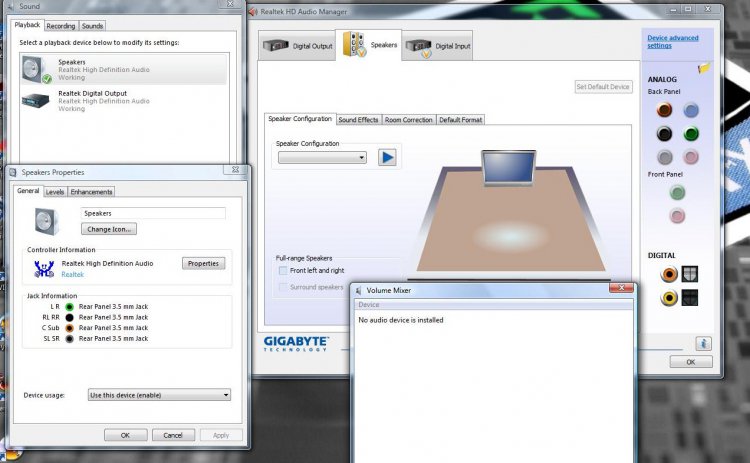Click the yellow digital coaxial jack
Viewport: 750px width, 463px height.
[669, 298]
